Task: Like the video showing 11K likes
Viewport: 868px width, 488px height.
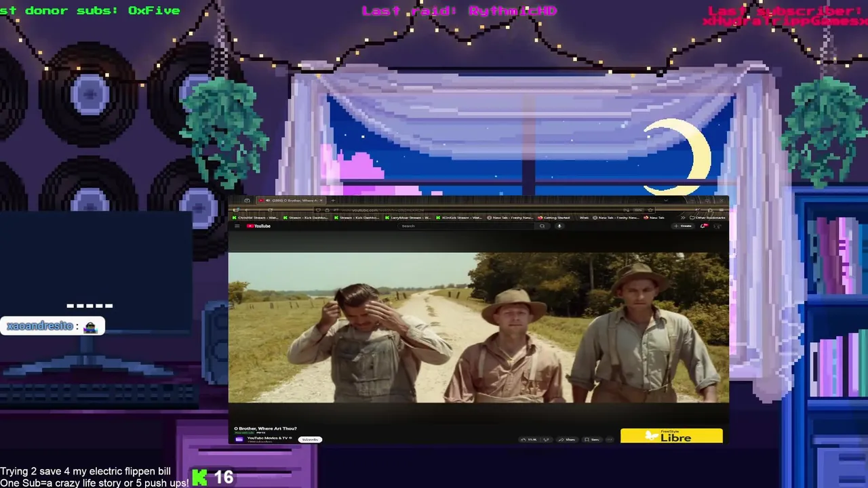Action: point(528,440)
